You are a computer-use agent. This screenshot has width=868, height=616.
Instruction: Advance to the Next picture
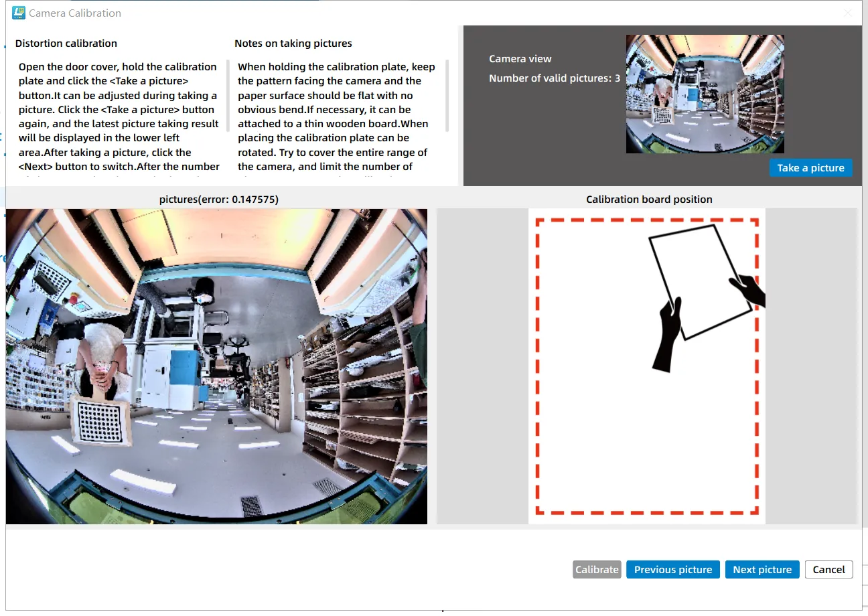(762, 570)
